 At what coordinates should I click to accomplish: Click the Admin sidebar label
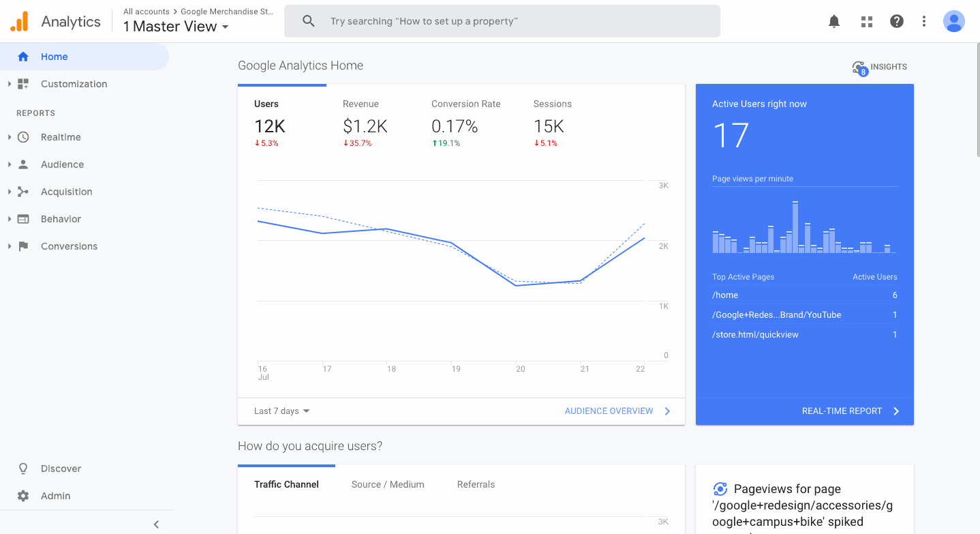tap(55, 496)
